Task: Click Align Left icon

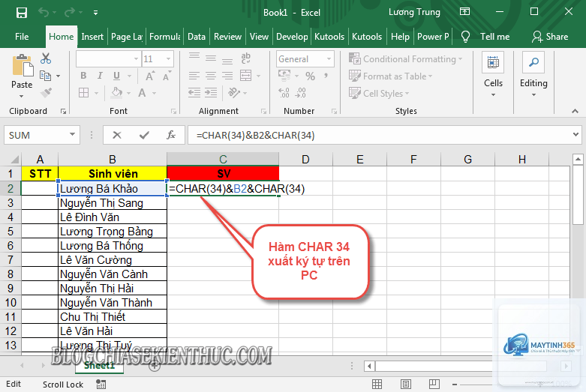Action: tap(194, 76)
